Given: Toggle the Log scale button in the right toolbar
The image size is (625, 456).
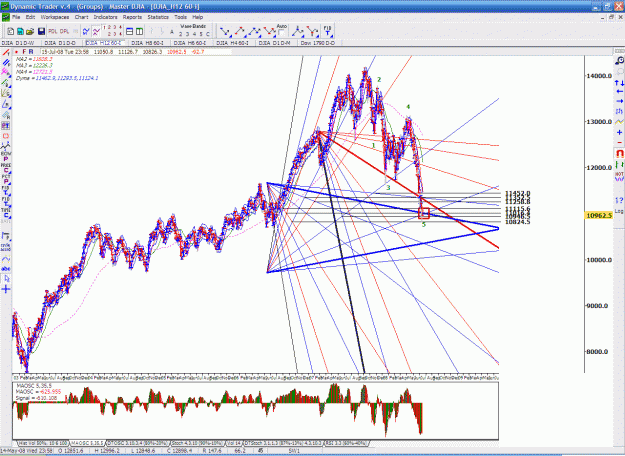Looking at the screenshot, I should [619, 211].
